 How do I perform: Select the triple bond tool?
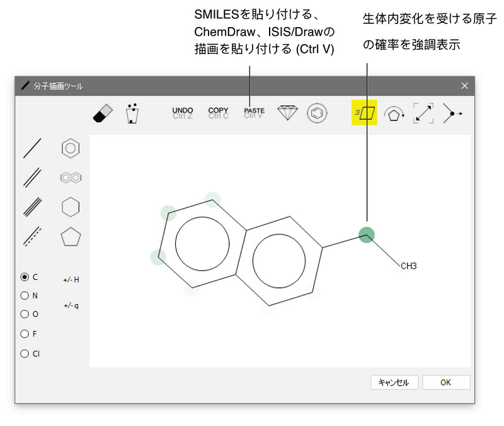[x=32, y=207]
